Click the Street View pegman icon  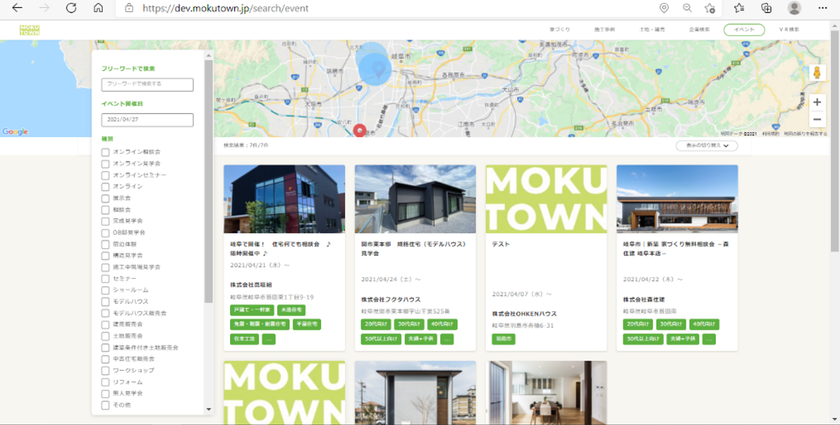click(816, 74)
